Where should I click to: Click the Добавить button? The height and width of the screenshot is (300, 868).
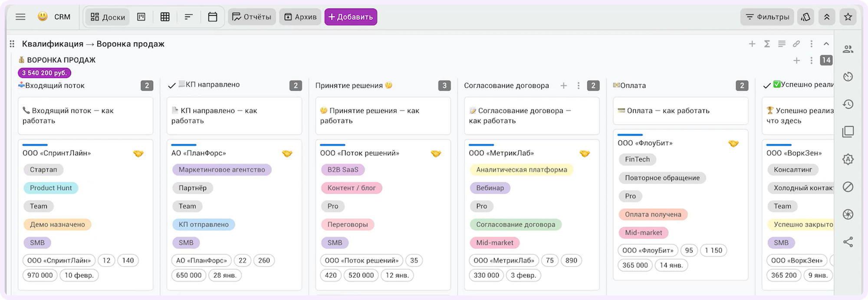[x=351, y=17]
